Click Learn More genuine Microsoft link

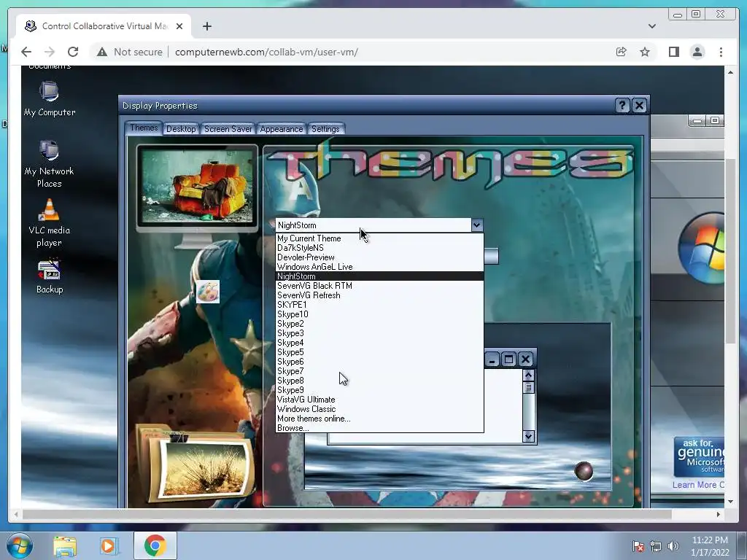click(698, 485)
